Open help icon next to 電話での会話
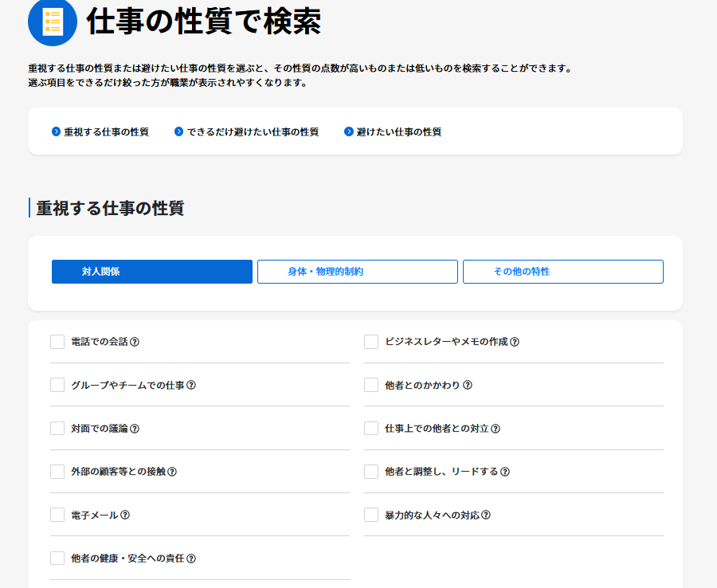Viewport: 717px width, 588px height. 135,342
